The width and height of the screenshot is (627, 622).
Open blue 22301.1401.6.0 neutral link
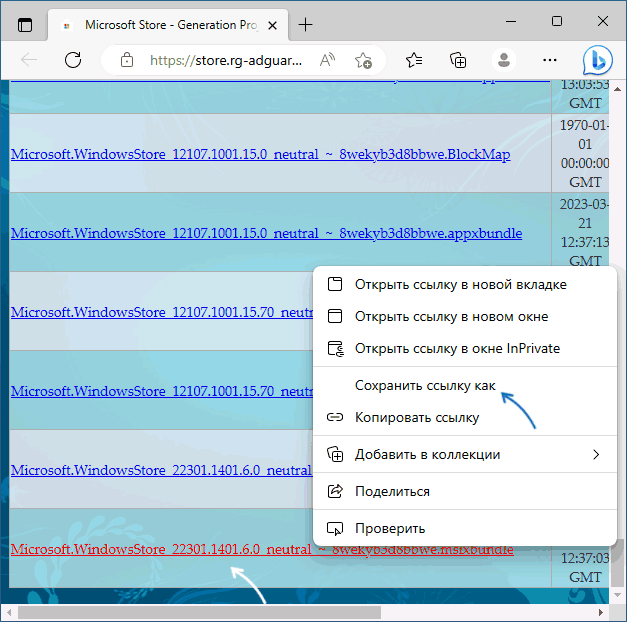pyautogui.click(x=161, y=470)
